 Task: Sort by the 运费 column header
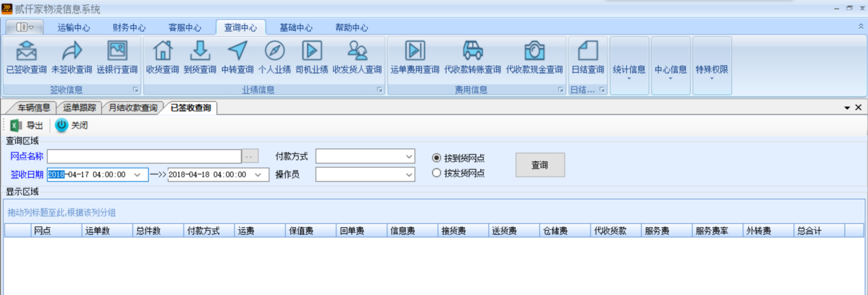tap(260, 231)
